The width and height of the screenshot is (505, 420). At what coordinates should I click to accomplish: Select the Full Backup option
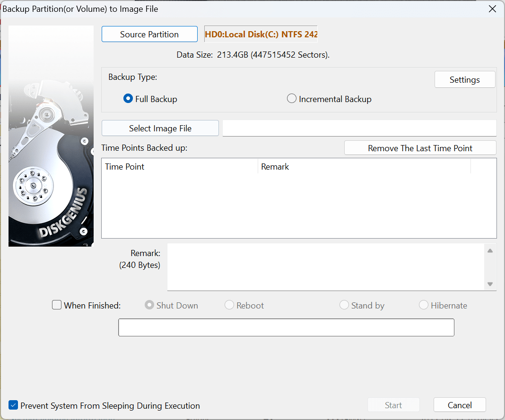(128, 99)
